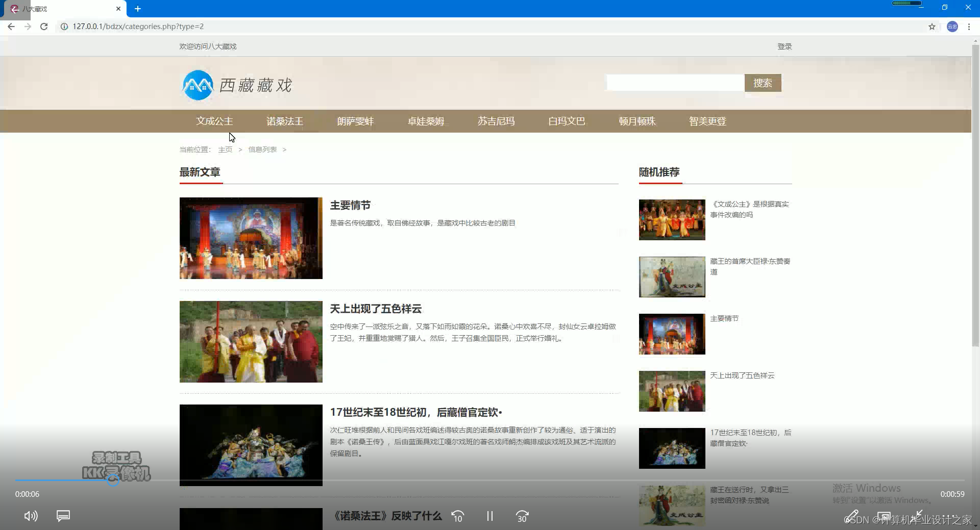Open the 白玛文巴 menu item
Screen dimensions: 980x530
click(567, 121)
